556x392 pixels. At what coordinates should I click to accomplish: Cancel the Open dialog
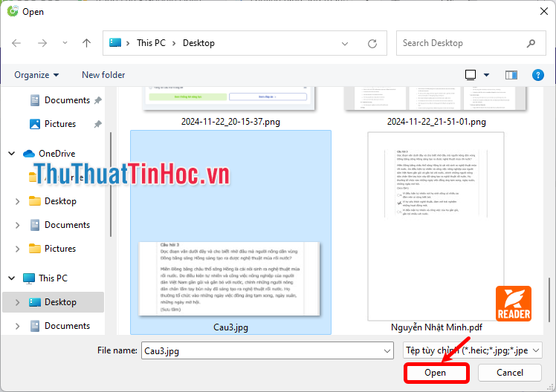pyautogui.click(x=510, y=373)
